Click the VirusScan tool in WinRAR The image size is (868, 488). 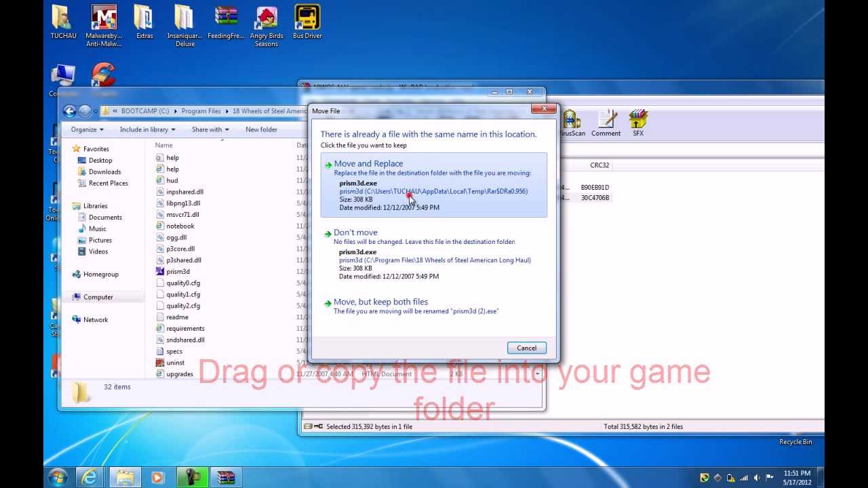[571, 123]
